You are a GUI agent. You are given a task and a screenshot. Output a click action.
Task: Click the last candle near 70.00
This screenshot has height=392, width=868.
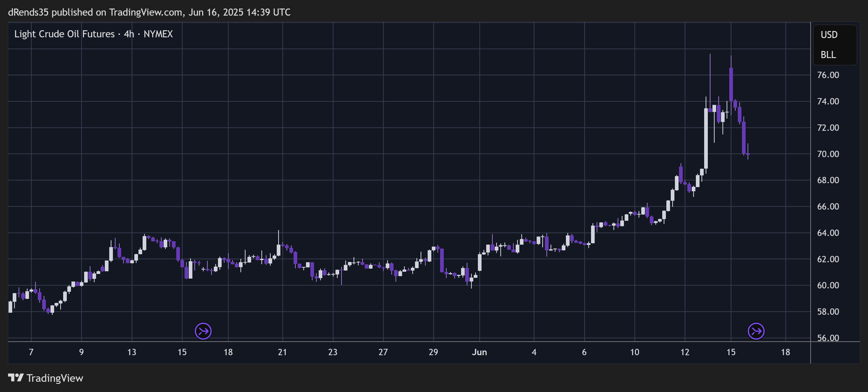click(x=748, y=154)
